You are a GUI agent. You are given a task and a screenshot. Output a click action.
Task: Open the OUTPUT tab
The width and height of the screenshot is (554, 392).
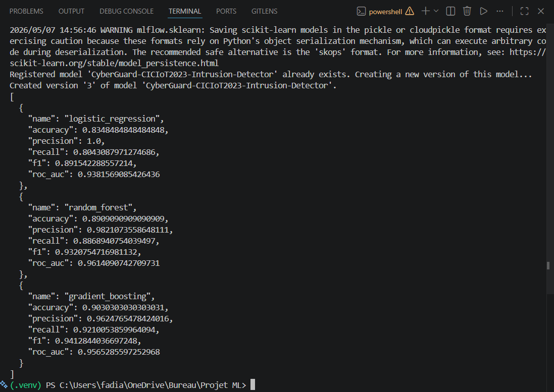71,11
